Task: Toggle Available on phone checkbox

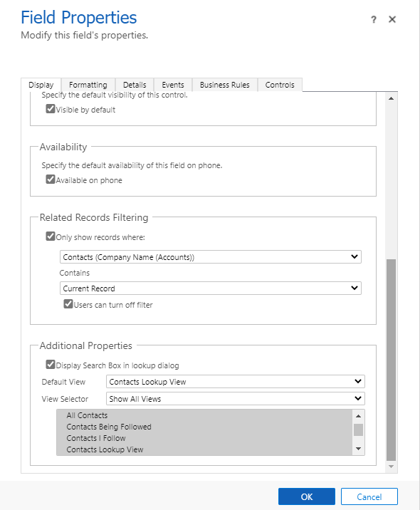Action: point(51,179)
